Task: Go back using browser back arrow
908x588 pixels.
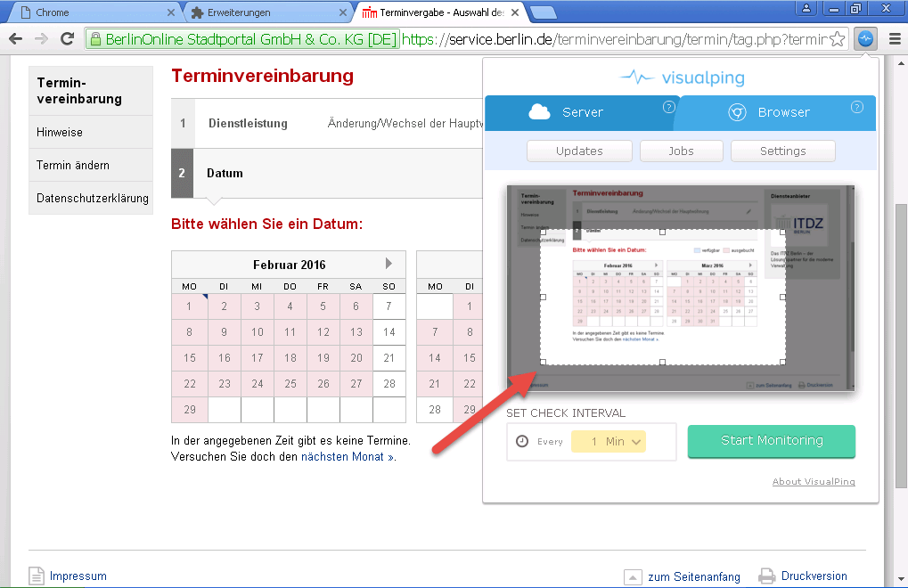Action: (16, 39)
